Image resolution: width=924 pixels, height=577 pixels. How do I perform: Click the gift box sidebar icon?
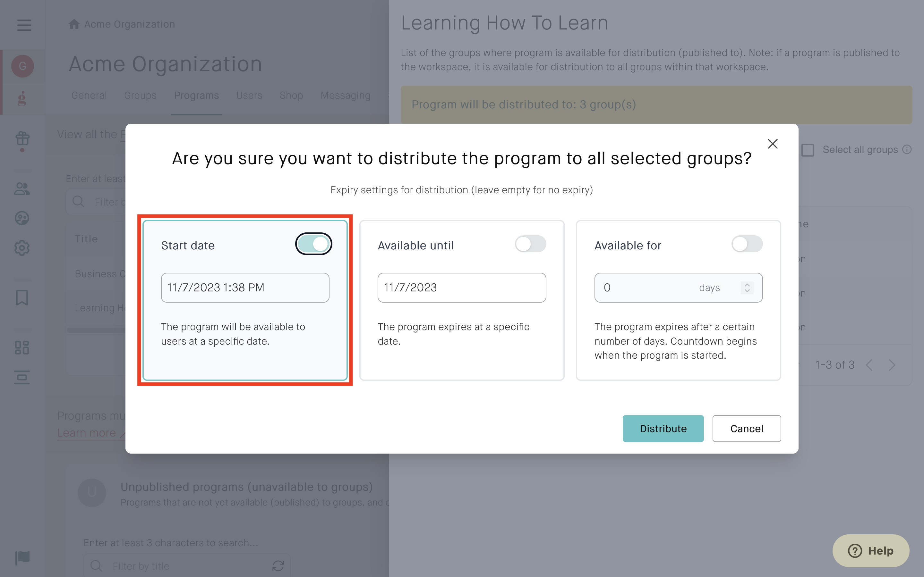22,138
